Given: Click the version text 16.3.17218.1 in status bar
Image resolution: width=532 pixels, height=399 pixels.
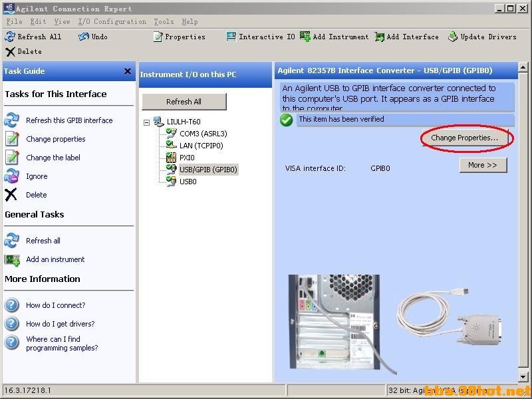Looking at the screenshot, I should pos(27,390).
